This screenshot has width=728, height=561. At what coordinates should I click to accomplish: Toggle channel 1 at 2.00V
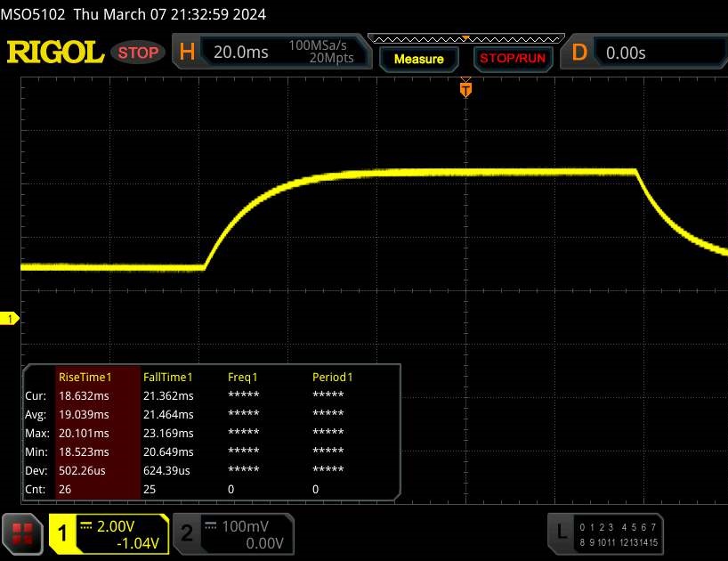(109, 533)
